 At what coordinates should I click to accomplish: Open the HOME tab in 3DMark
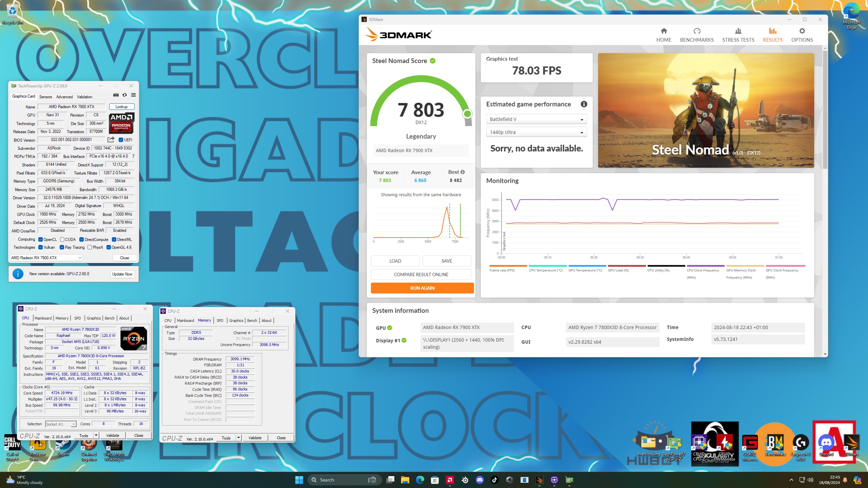664,35
